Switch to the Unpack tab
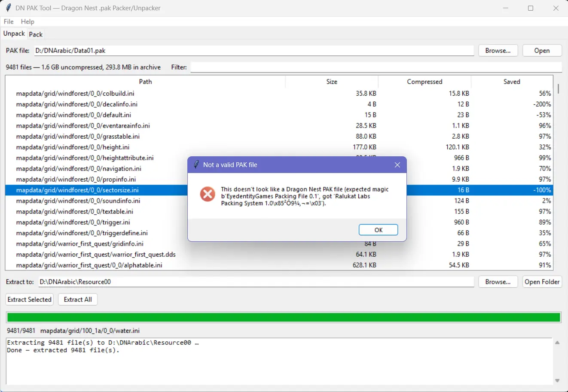 (x=14, y=33)
